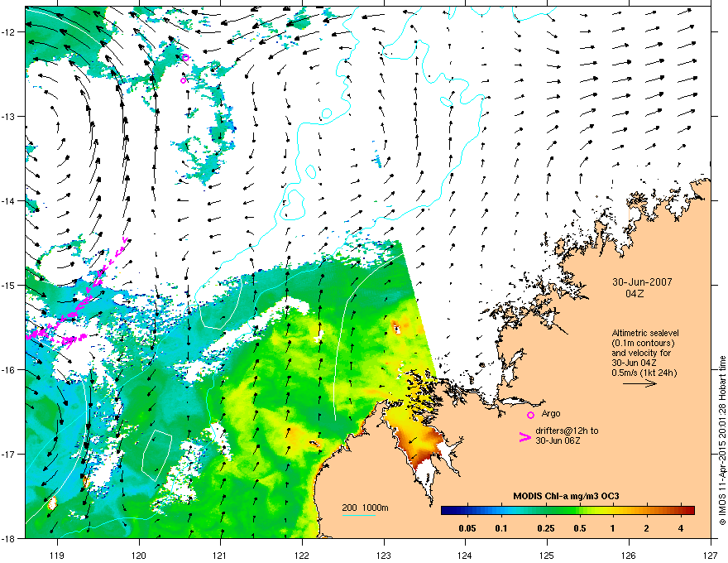Click the 'drifters@12h to' legend text
This screenshot has width=728, height=563.
point(567,431)
